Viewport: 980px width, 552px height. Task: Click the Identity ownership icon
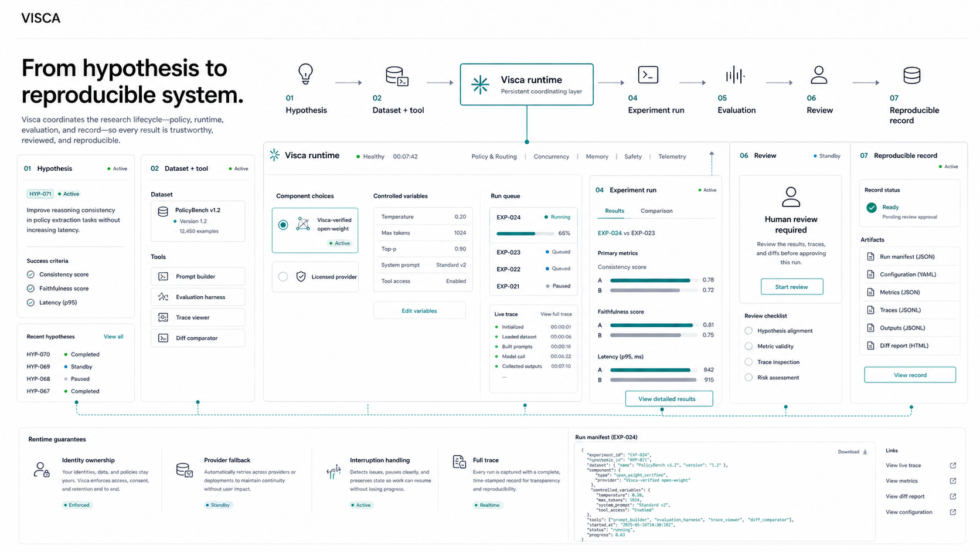[x=42, y=470]
